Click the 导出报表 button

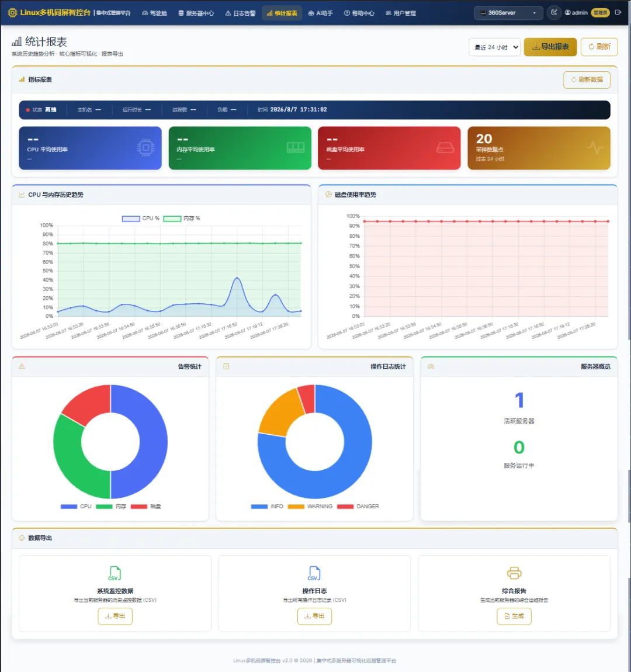[x=550, y=47]
